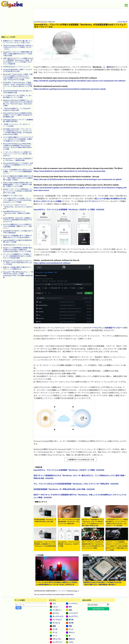Open the インタビュー category link
The image size is (129, 644).
[57, 610]
